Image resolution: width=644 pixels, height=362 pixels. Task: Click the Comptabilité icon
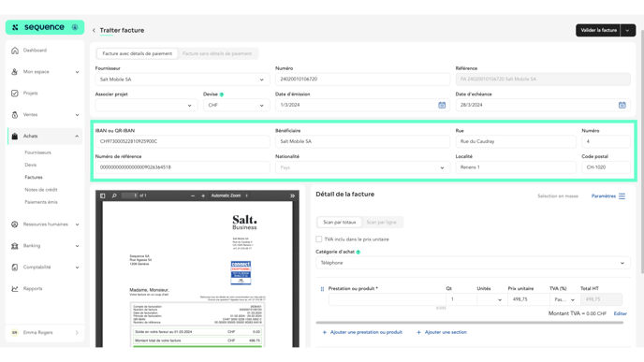tap(15, 268)
